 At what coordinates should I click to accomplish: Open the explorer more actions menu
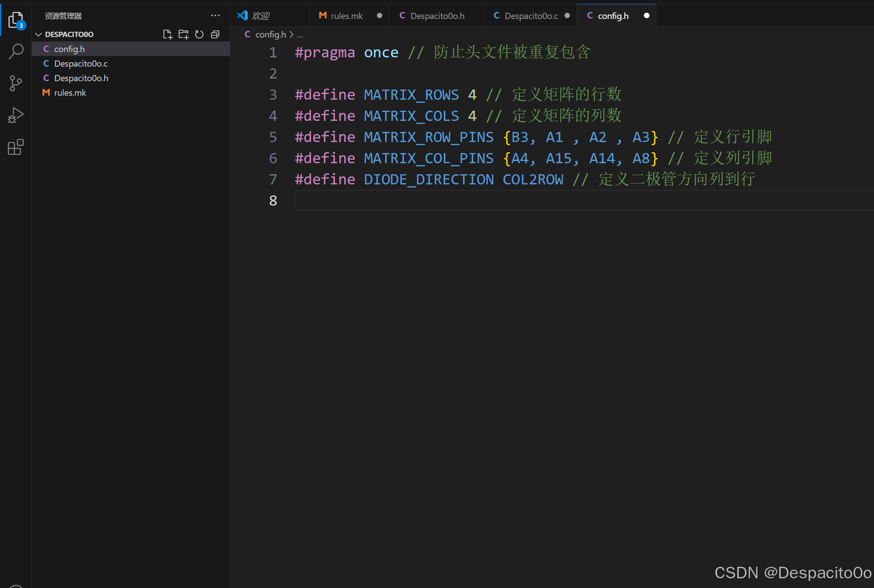pos(215,16)
